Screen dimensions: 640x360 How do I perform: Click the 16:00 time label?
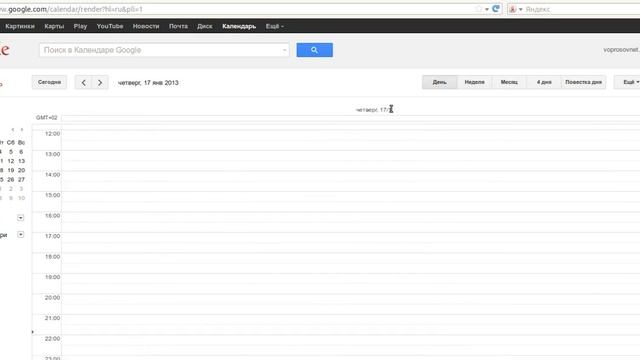pyautogui.click(x=52, y=215)
